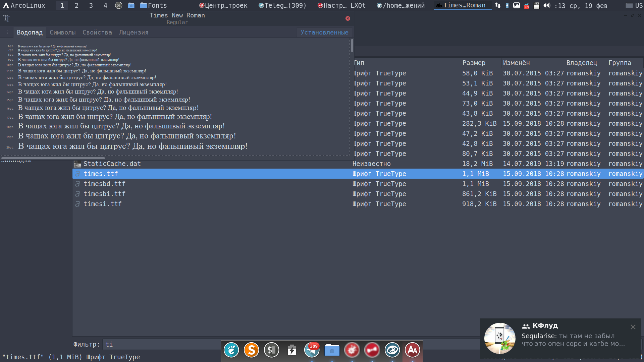Open the red bow-tie appearance icon in dock

[372, 350]
